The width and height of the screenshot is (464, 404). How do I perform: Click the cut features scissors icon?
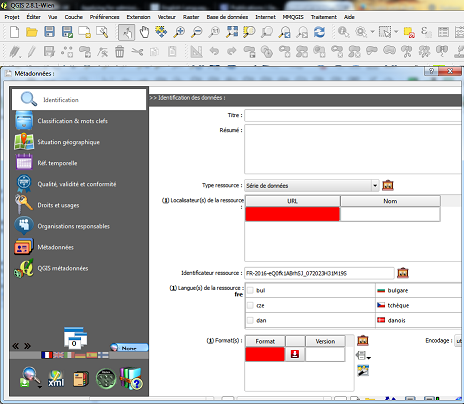[x=137, y=52]
